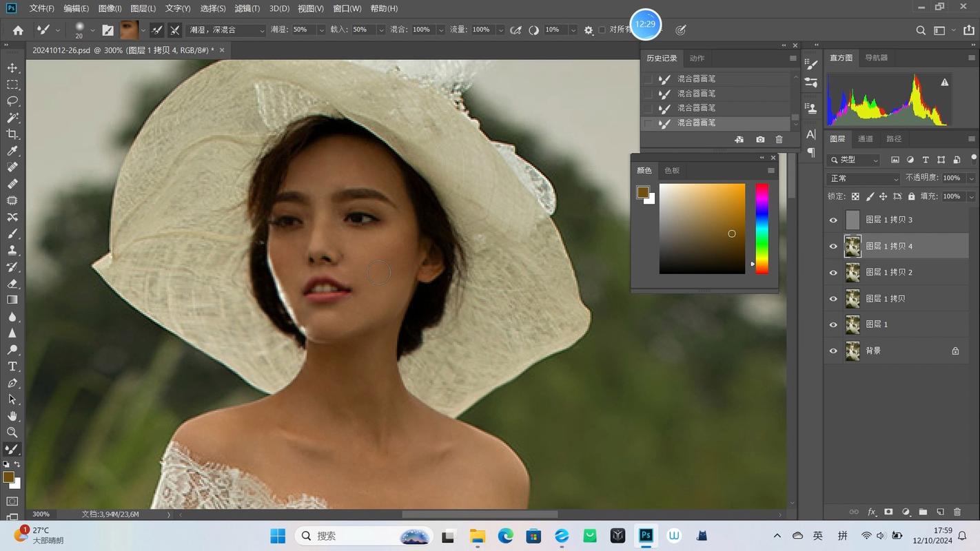Select the Gradient tool
This screenshot has height=551, width=980.
click(x=12, y=300)
